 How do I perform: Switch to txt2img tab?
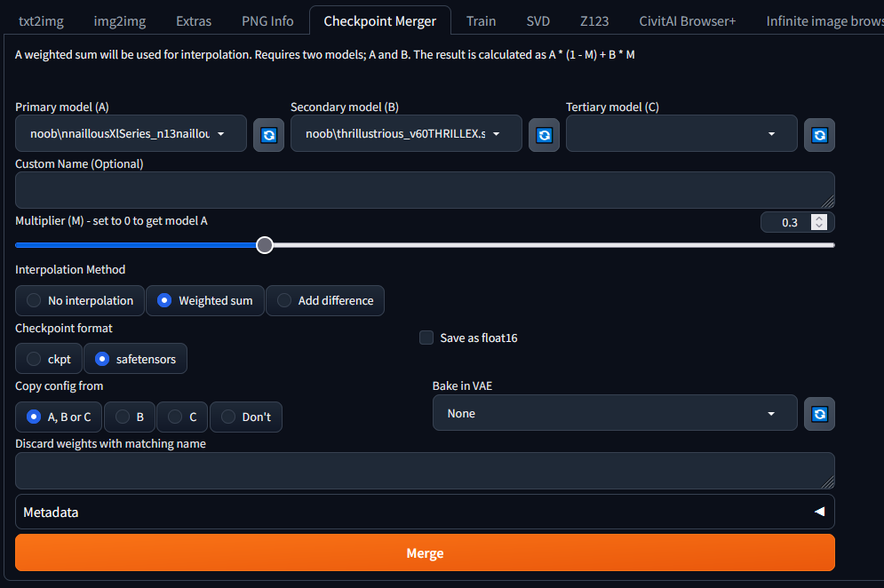coord(41,21)
